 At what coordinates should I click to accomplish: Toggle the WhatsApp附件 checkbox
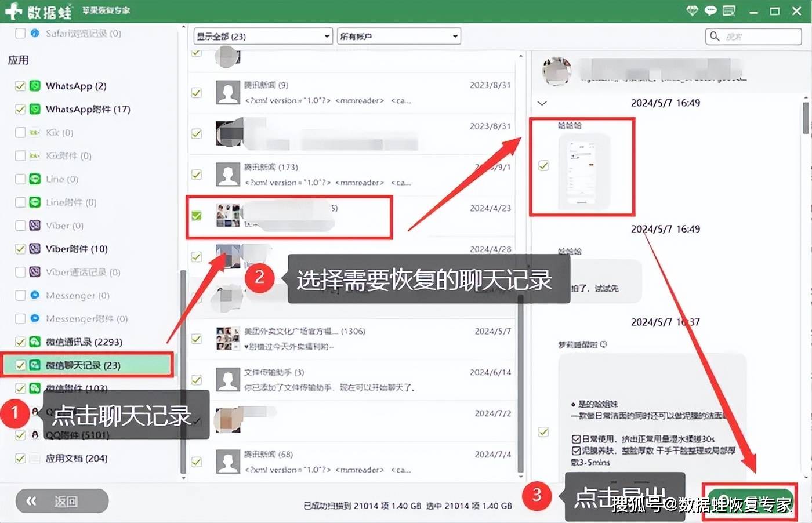click(x=21, y=109)
